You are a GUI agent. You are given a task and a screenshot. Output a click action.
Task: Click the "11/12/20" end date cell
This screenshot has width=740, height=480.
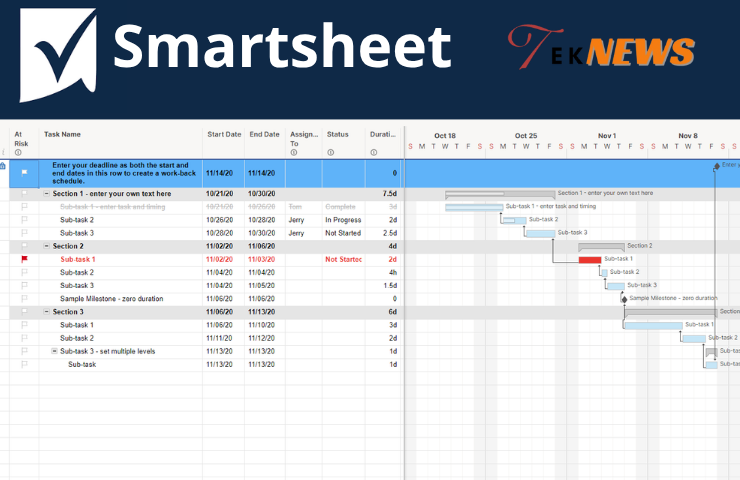point(265,338)
